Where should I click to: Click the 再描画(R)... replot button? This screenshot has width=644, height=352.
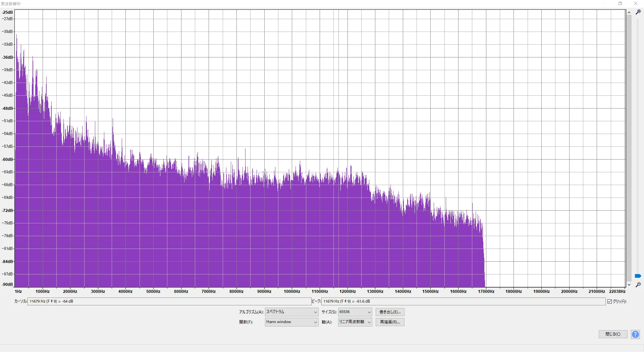point(390,322)
